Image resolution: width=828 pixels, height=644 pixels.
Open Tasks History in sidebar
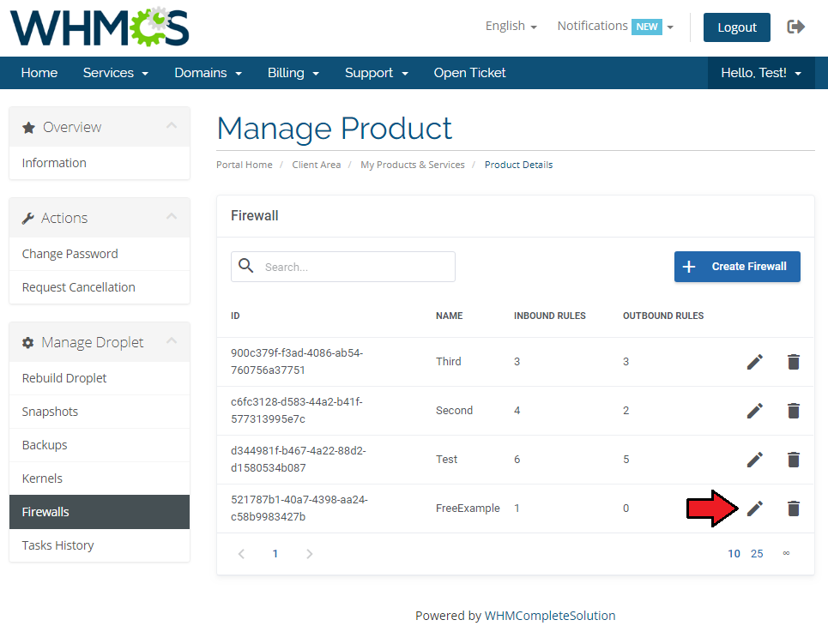(100, 545)
